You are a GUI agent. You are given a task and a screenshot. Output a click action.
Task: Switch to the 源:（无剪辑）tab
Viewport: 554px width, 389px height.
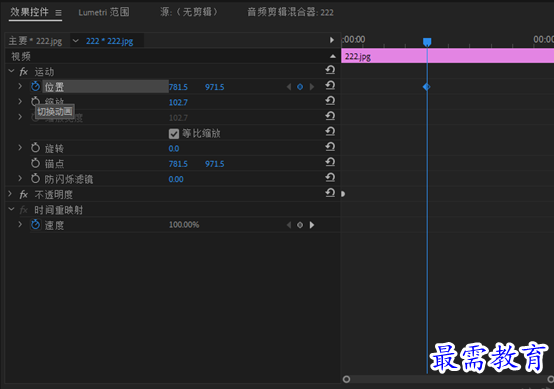[x=189, y=12]
